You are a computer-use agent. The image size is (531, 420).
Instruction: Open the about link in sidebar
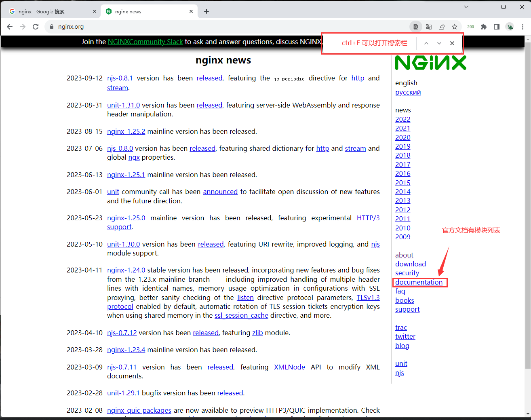[404, 255]
